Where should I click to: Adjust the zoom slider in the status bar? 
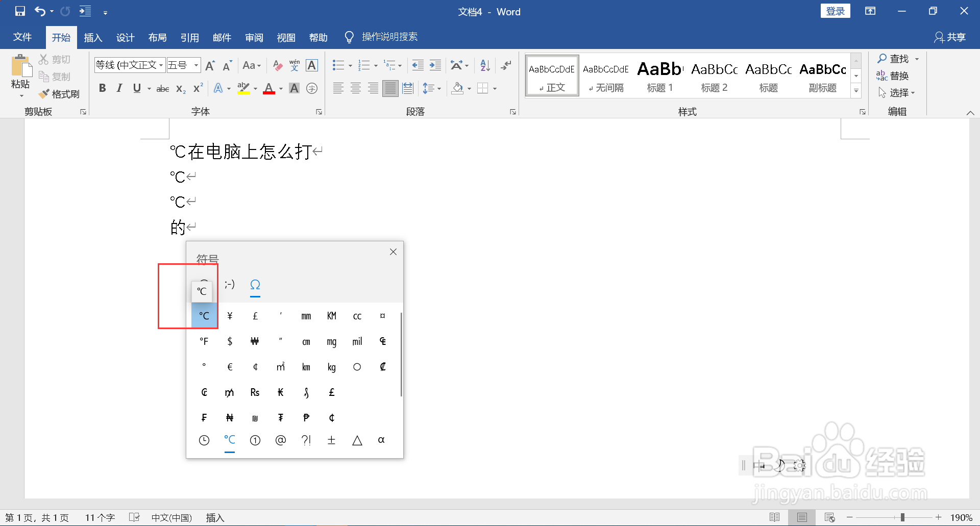click(902, 517)
